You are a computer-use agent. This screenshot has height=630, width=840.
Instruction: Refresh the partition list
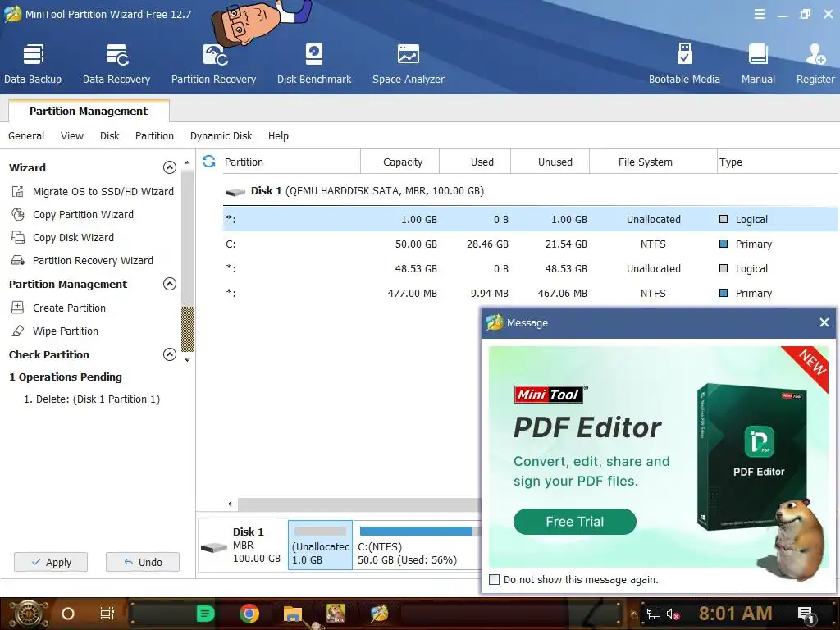(209, 162)
